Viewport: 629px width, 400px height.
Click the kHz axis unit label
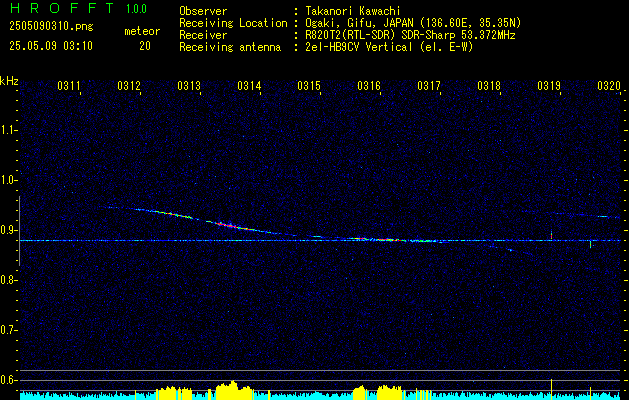[9, 81]
